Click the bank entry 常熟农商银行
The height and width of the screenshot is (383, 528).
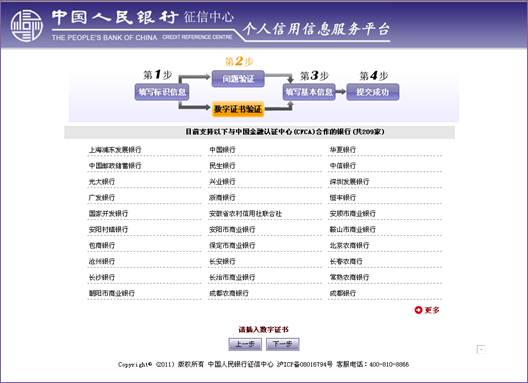(349, 277)
